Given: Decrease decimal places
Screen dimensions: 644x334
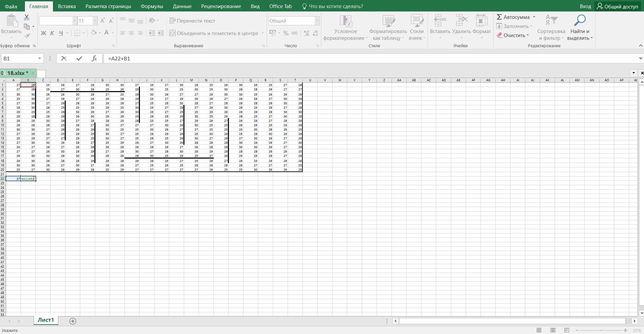Looking at the screenshot, I should (315, 33).
